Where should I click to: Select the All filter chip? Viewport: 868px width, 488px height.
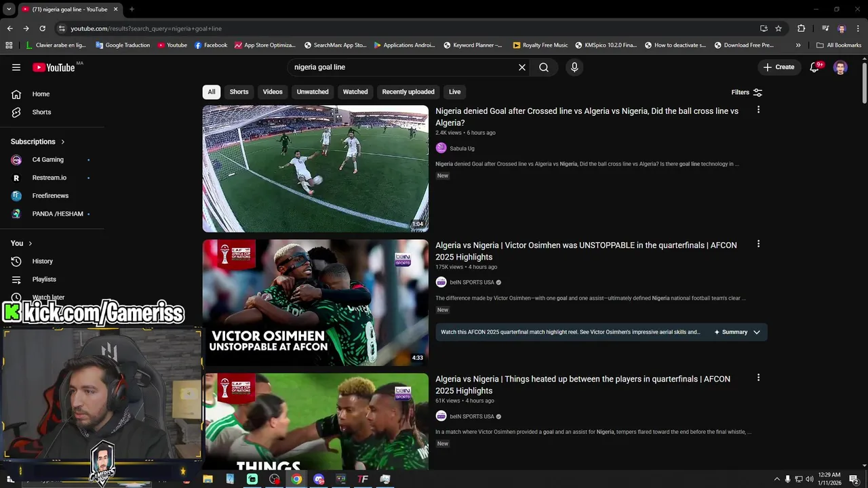[212, 92]
